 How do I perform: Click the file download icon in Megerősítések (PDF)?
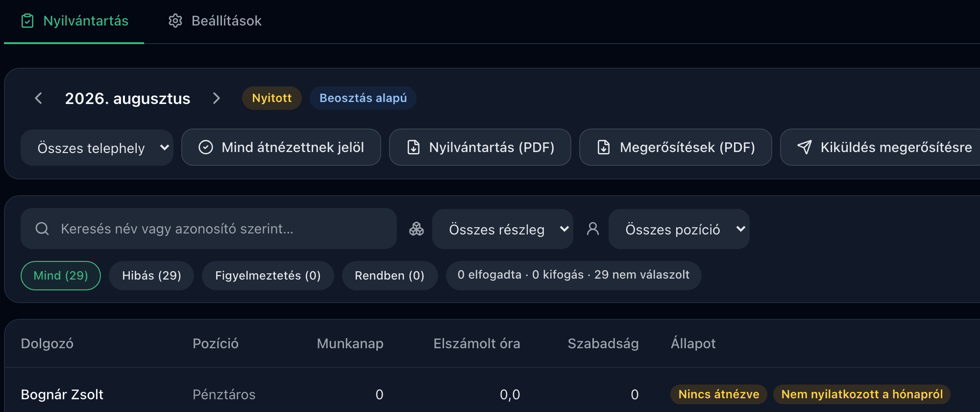pos(604,147)
